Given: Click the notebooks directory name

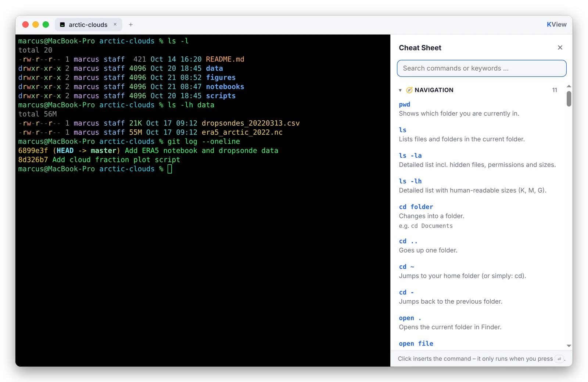Looking at the screenshot, I should (225, 87).
